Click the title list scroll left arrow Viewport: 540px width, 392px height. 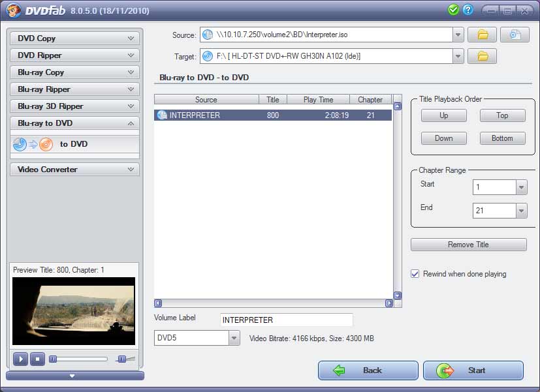[x=158, y=303]
